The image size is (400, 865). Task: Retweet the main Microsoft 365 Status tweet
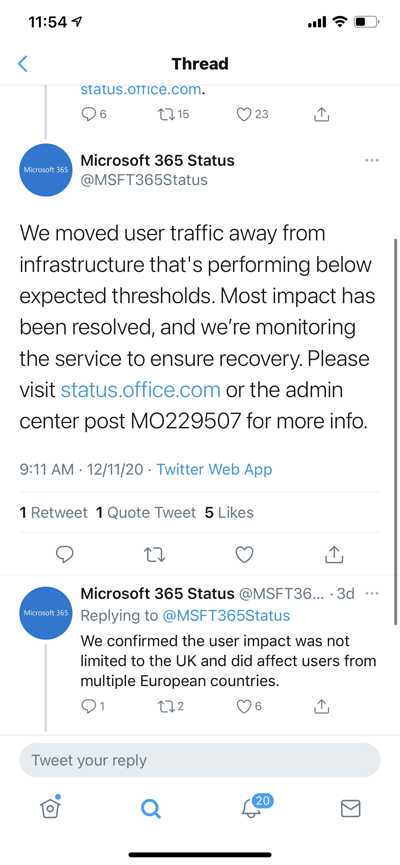pyautogui.click(x=154, y=554)
